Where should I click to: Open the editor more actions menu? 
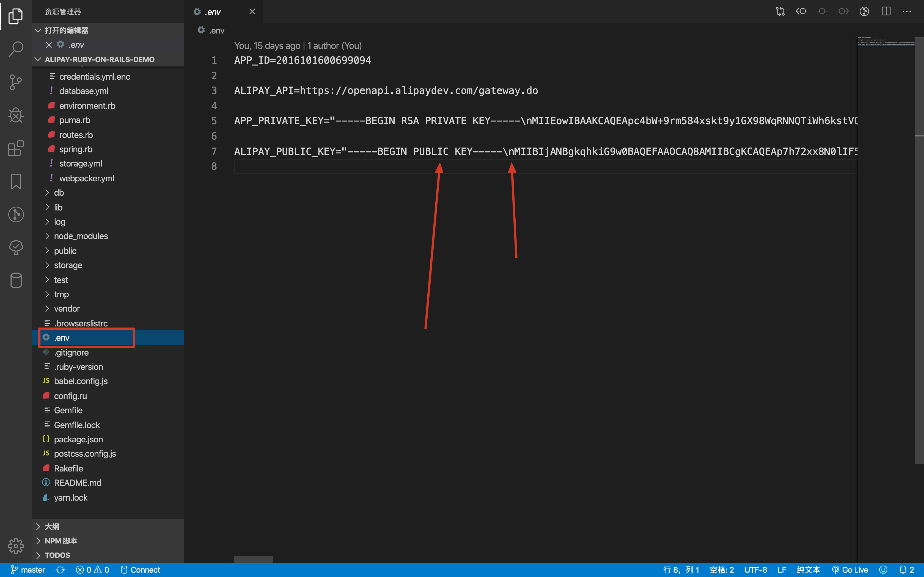[x=907, y=12]
